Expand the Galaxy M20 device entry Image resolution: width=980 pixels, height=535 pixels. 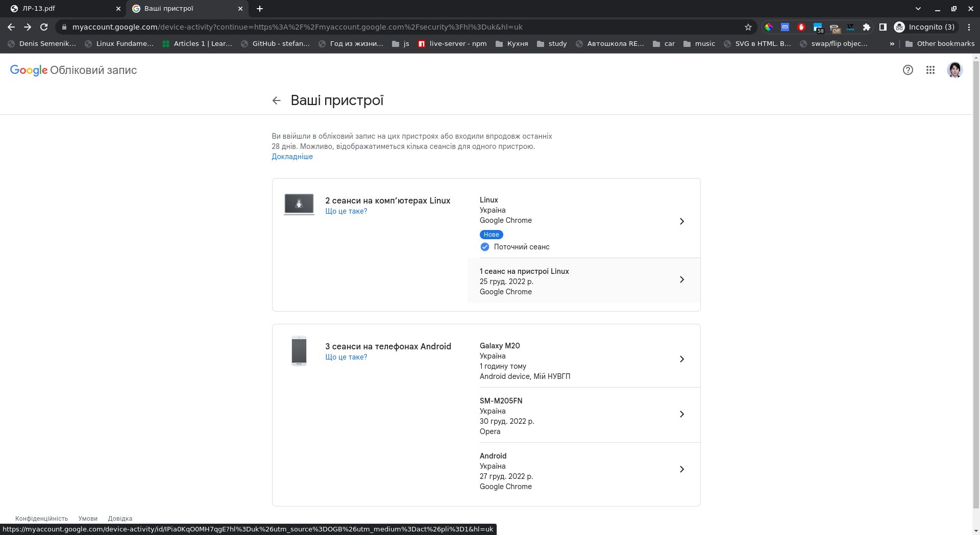(681, 359)
